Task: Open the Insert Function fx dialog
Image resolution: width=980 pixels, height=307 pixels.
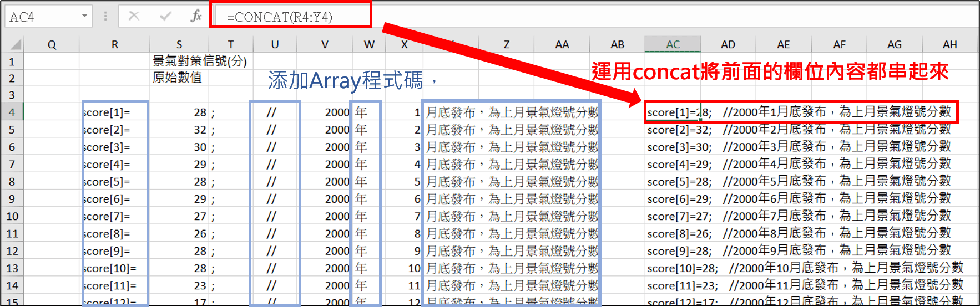Action: click(x=195, y=16)
